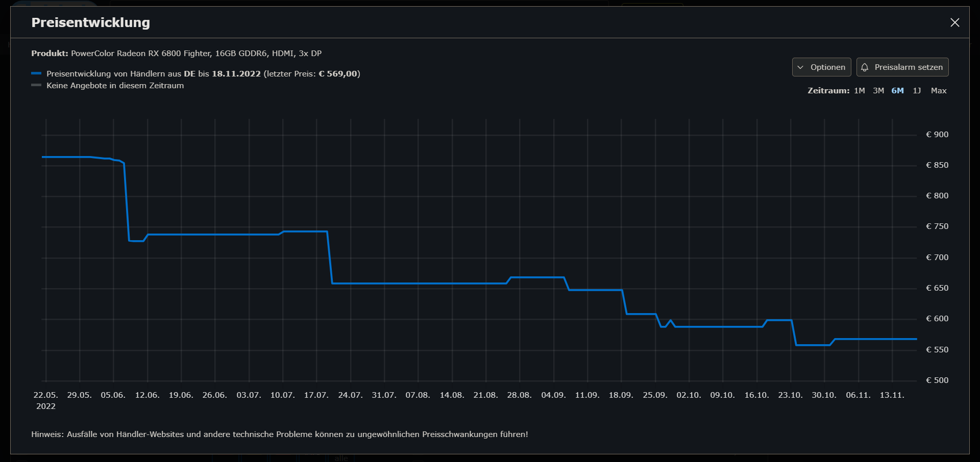Click the gray legend marker for Keine Angebote
The image size is (980, 462).
pyautogui.click(x=36, y=85)
